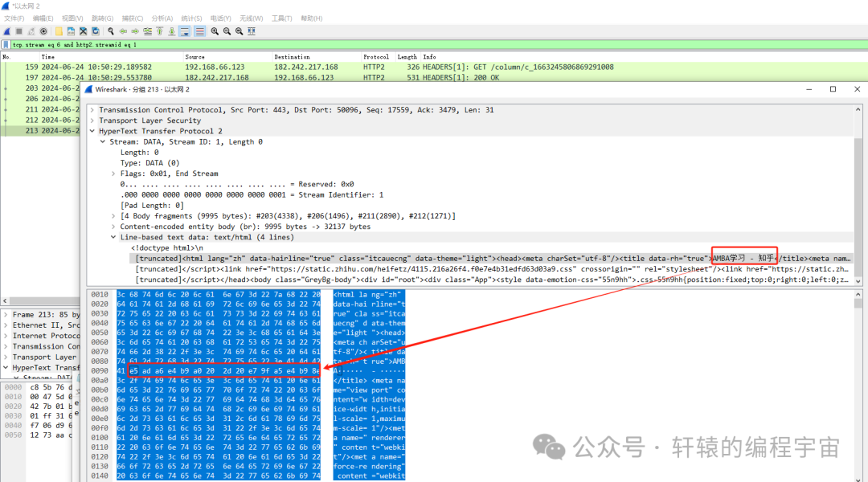The height and width of the screenshot is (482, 868).
Task: Open capture options
Action: tap(43, 31)
